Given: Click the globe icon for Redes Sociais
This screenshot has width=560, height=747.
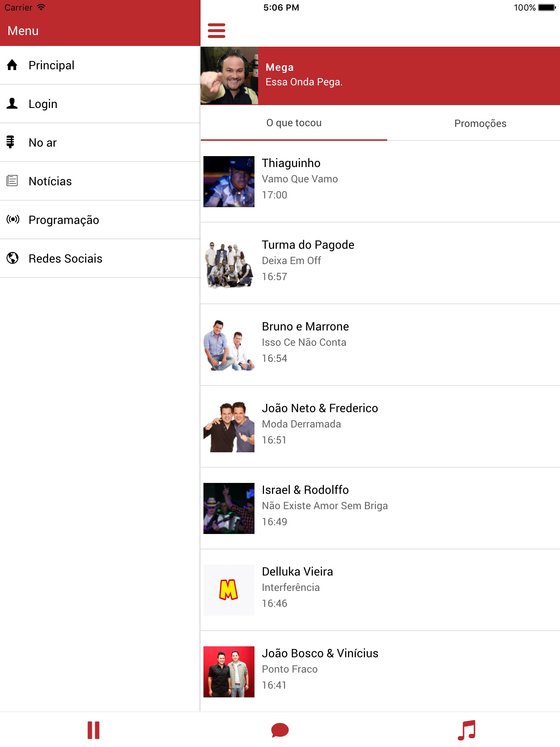Looking at the screenshot, I should pyautogui.click(x=12, y=258).
